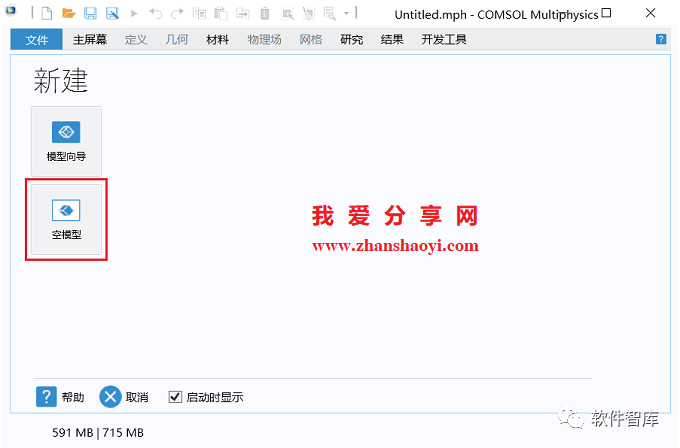The width and height of the screenshot is (680, 448).
Task: Switch to the 材料 ribbon tab
Action: point(217,39)
